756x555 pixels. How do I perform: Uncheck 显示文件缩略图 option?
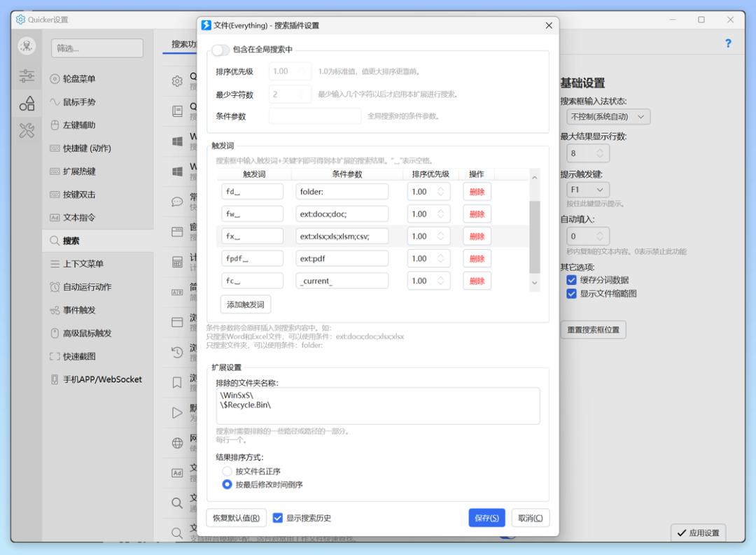point(571,294)
